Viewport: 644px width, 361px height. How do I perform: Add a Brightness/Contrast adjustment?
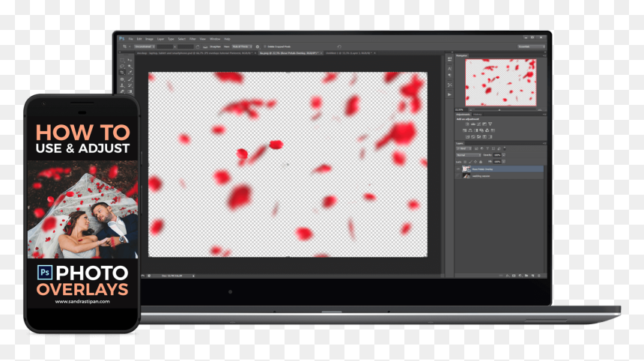[467, 124]
